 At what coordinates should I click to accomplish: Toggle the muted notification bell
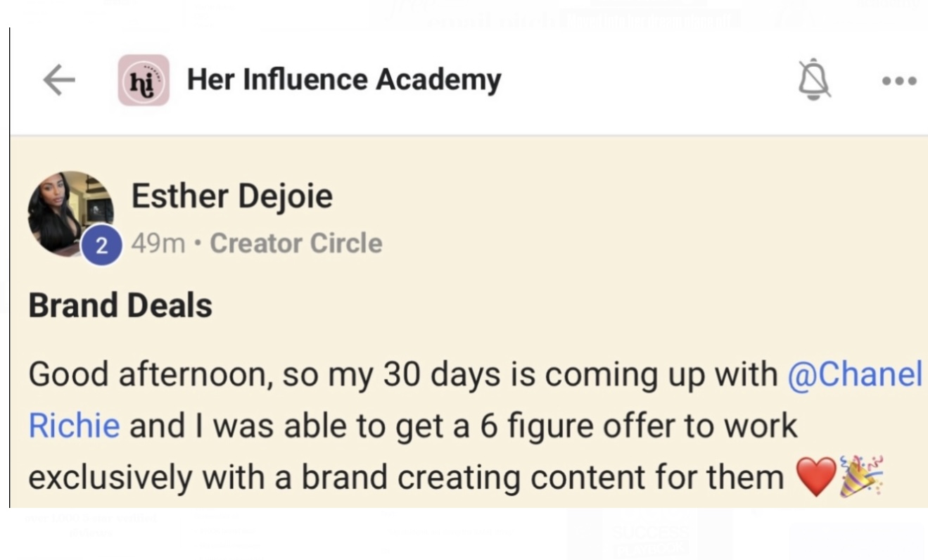(814, 79)
